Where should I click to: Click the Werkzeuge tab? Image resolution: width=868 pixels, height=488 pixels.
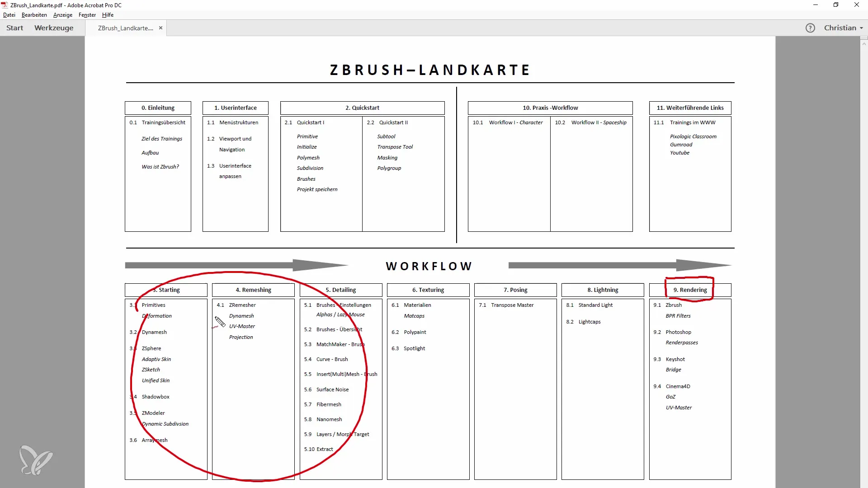[x=53, y=28]
